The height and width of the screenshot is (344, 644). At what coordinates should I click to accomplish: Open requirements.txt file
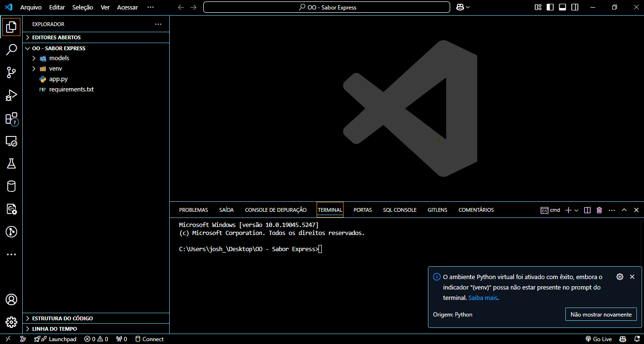pos(96,89)
